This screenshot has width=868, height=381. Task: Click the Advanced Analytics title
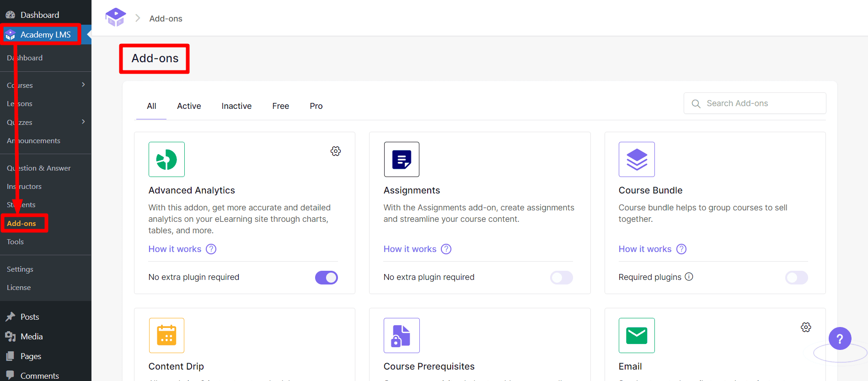[x=192, y=190]
